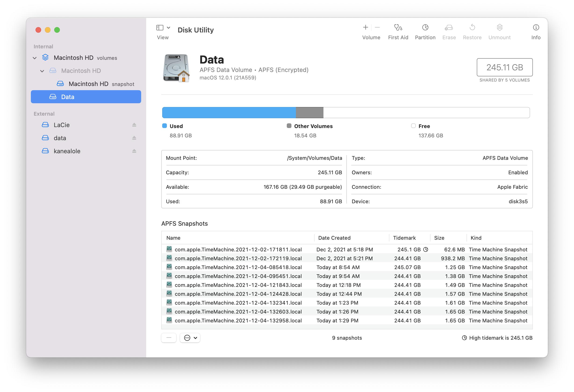Collapse the Macintosh HD volumes container
Screen dimensions: 574x392
(35, 58)
